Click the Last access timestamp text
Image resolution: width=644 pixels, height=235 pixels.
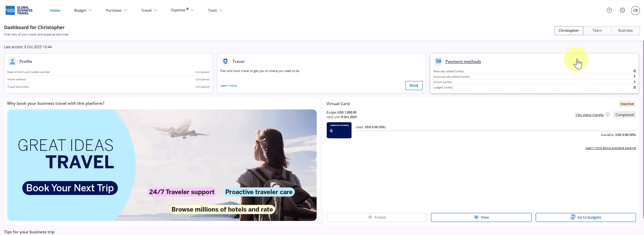coord(28,47)
